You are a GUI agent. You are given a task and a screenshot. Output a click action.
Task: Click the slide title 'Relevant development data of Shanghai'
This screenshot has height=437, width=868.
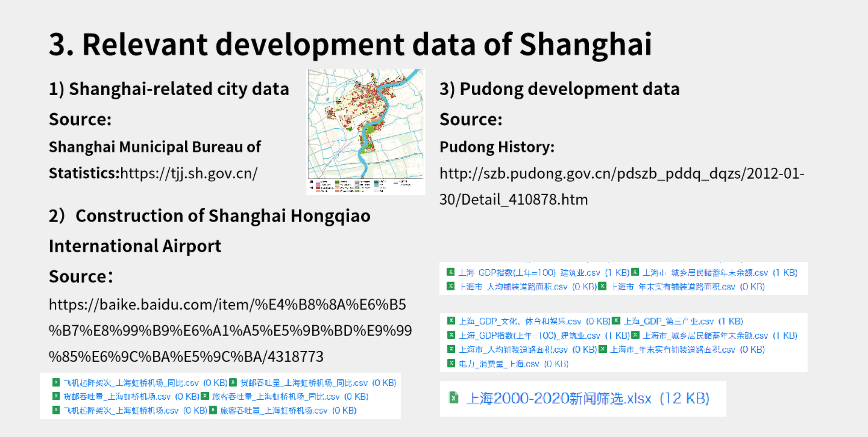click(x=367, y=44)
